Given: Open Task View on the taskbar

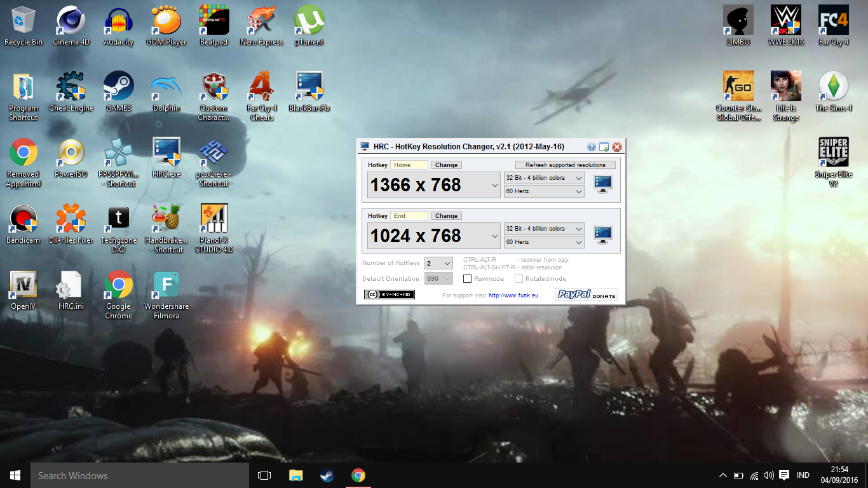Looking at the screenshot, I should point(264,475).
